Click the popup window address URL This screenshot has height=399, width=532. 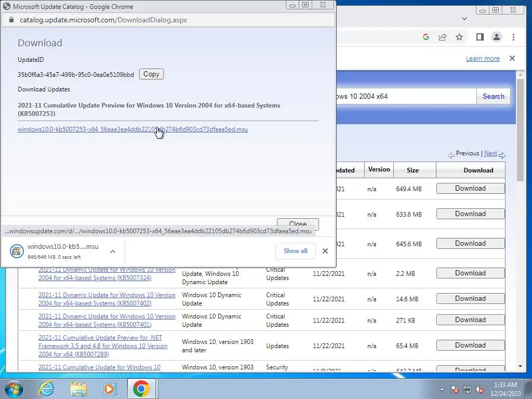(x=103, y=20)
